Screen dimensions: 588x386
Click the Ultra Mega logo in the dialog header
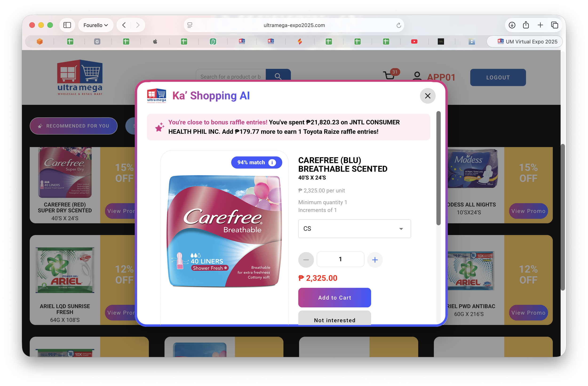click(156, 96)
